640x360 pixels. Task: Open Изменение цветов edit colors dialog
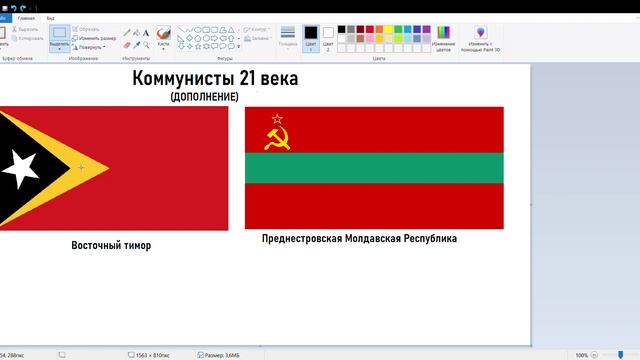coord(443,39)
